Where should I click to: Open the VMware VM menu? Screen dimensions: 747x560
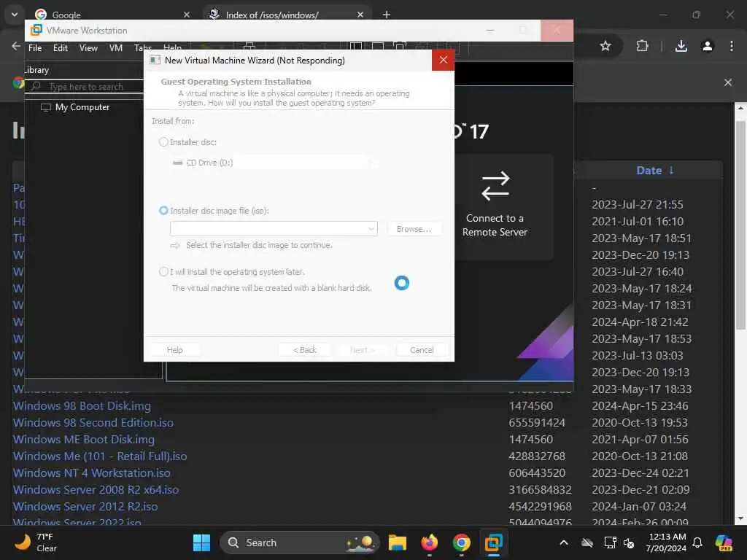116,48
